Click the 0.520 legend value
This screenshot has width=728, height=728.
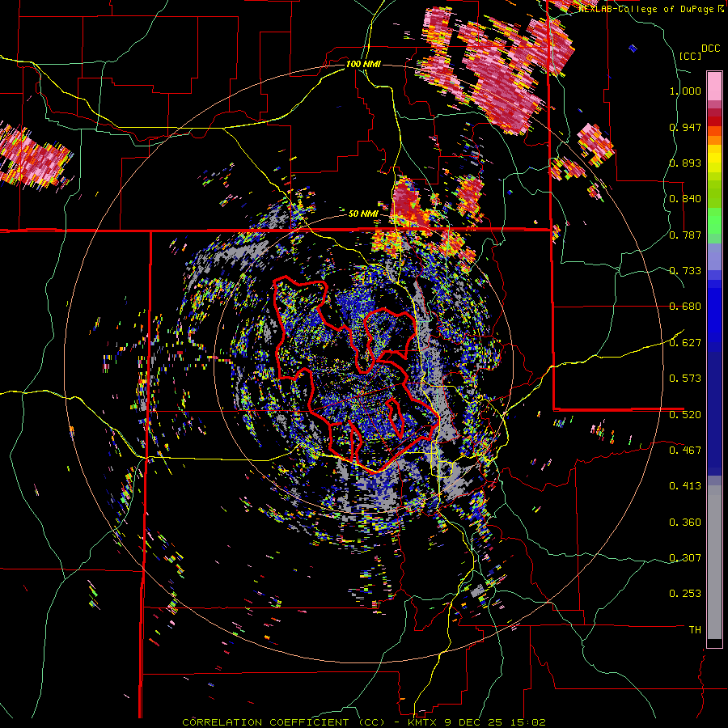pos(685,414)
